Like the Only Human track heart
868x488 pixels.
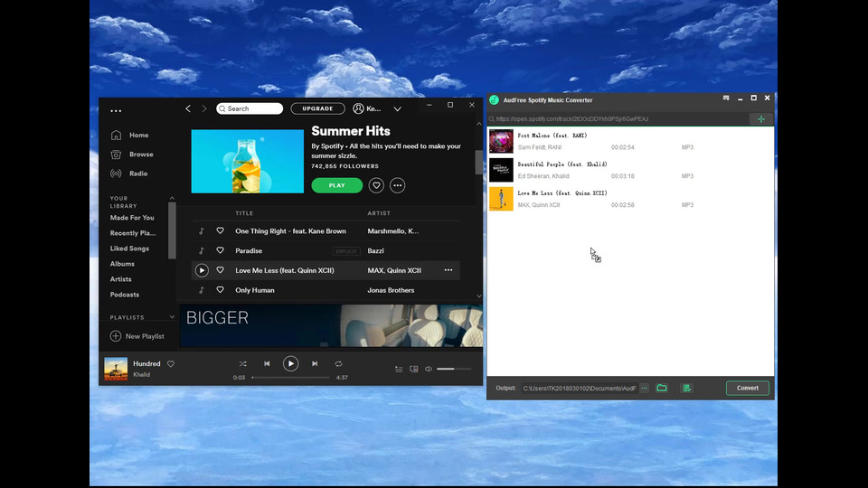click(x=221, y=290)
